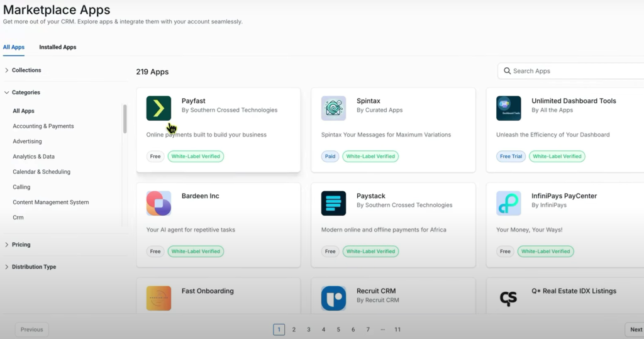
Task: Go to page 4
Action: pos(323,330)
